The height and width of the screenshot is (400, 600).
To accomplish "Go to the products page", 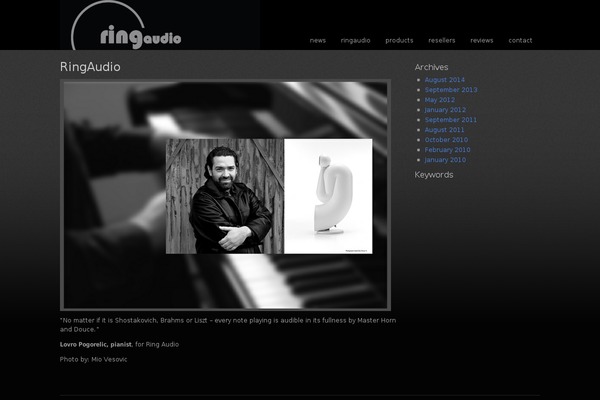I will point(399,40).
